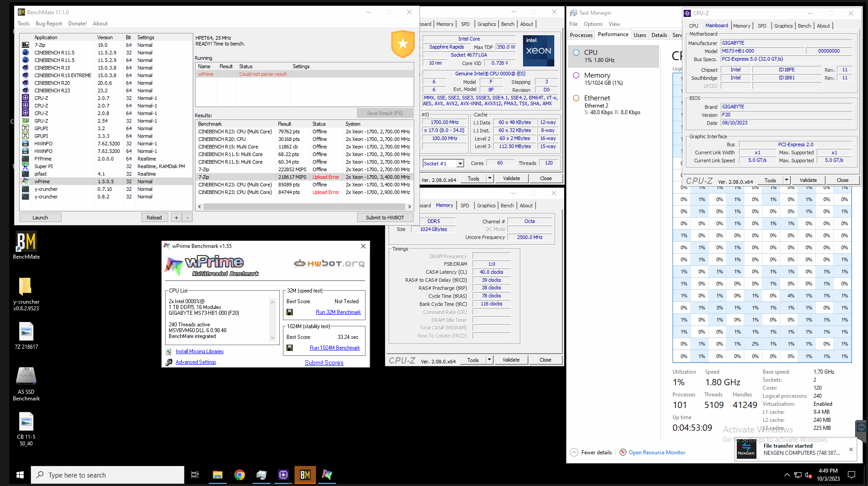The height and width of the screenshot is (486, 868).
Task: Click Run 32M Benchmark link
Action: tap(338, 312)
